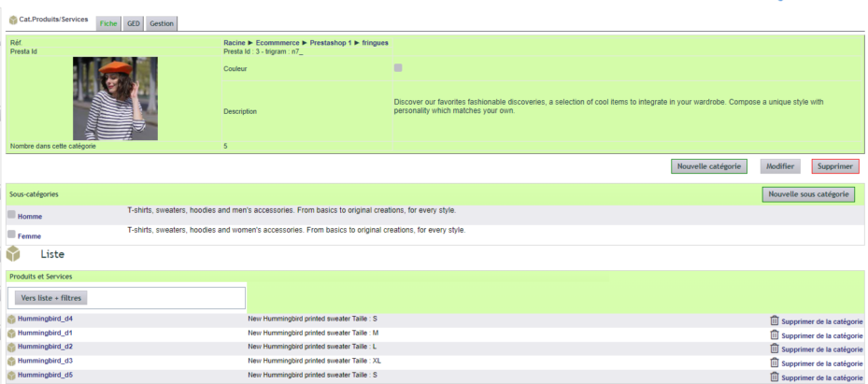The height and width of the screenshot is (384, 868).
Task: Open the Gestion tab
Action: (x=162, y=23)
